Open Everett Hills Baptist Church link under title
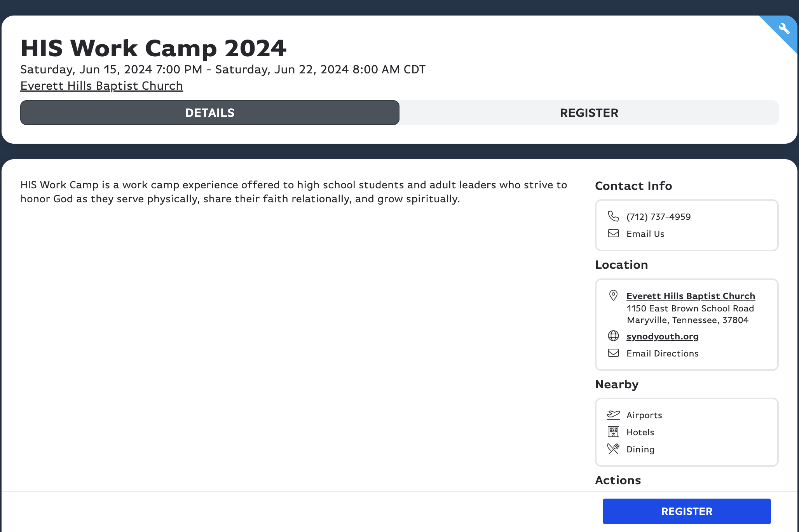 (101, 86)
